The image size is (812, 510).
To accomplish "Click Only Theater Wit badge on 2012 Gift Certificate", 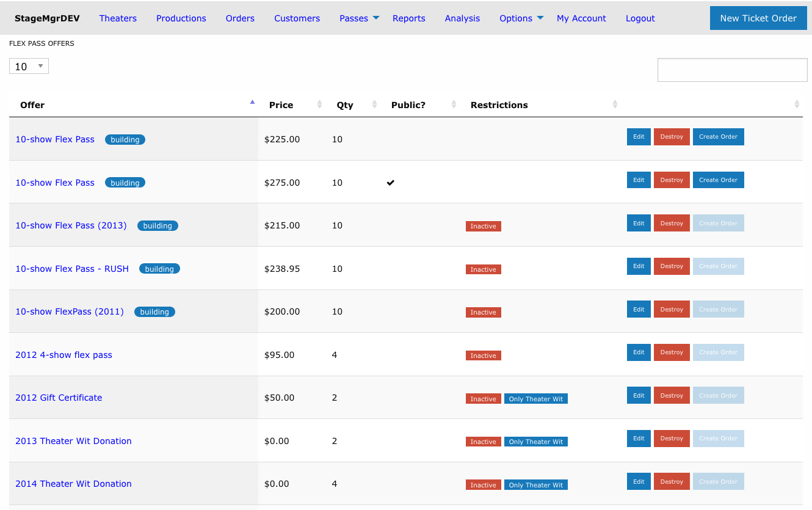I will [536, 399].
